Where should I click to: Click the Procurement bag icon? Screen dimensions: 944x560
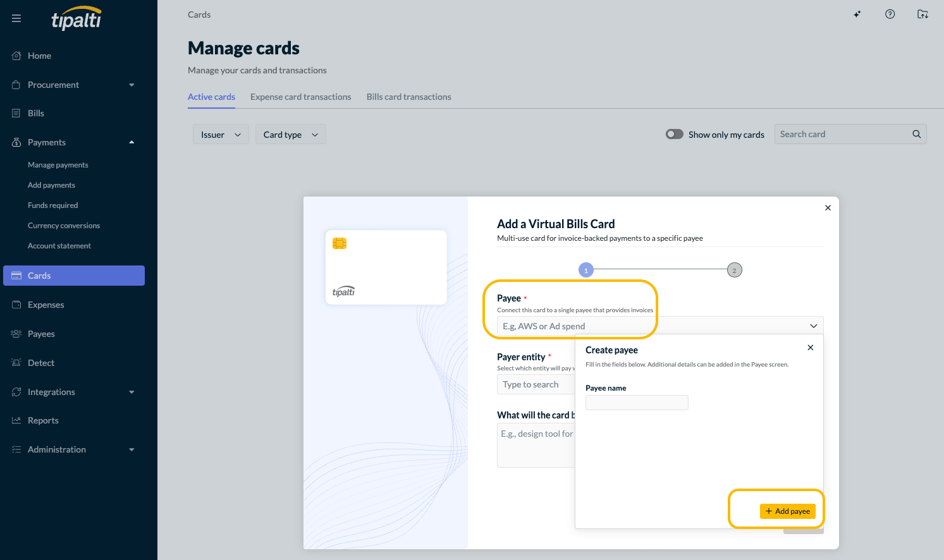click(x=16, y=85)
